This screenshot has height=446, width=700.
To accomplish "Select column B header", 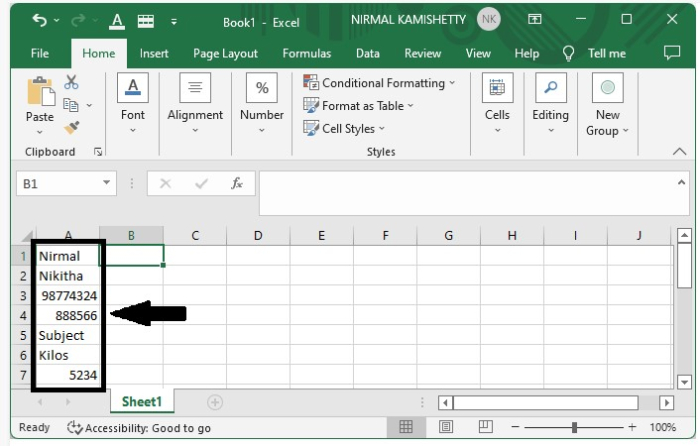I will [x=131, y=235].
